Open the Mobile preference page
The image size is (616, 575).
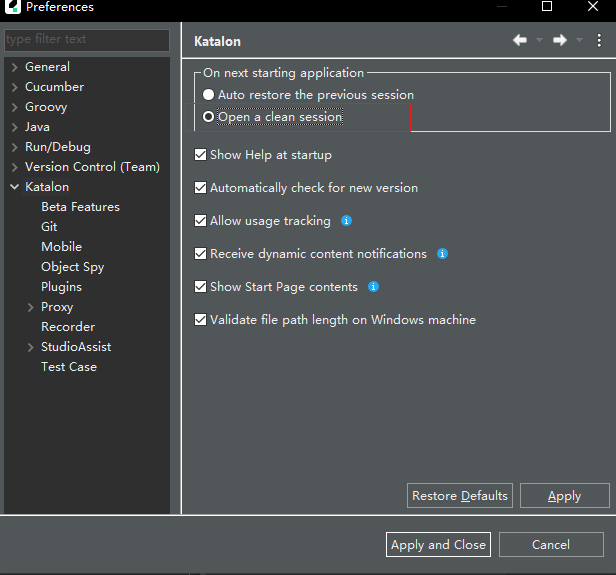[x=62, y=247]
